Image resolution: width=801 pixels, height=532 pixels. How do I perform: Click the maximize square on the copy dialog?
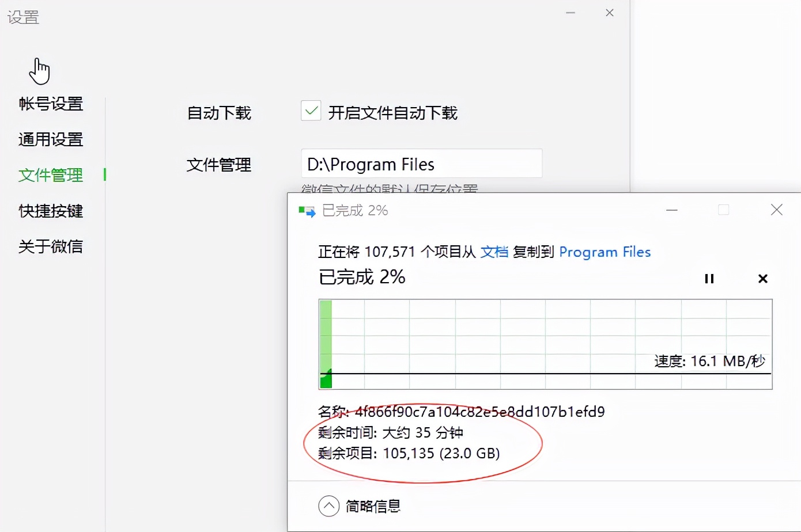coord(723,210)
